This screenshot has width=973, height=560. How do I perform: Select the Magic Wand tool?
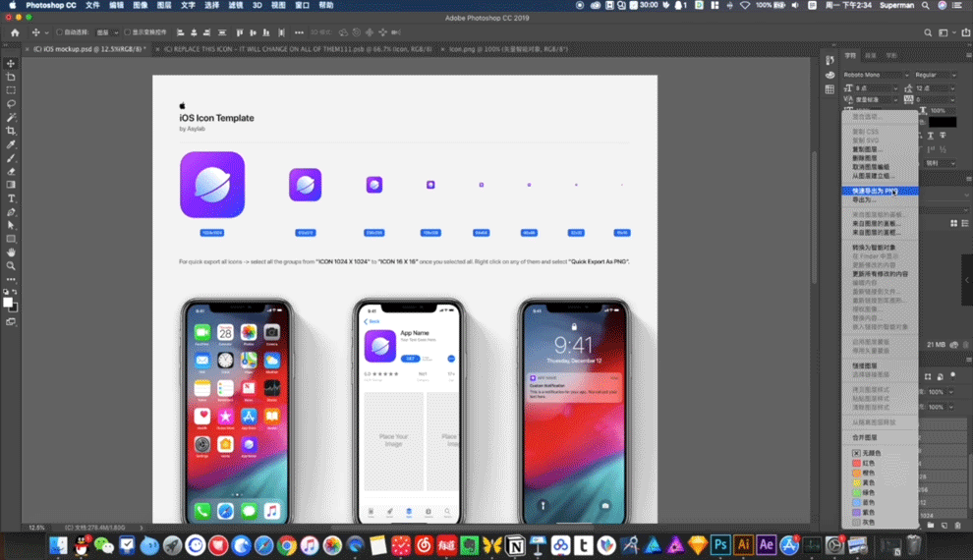click(11, 117)
